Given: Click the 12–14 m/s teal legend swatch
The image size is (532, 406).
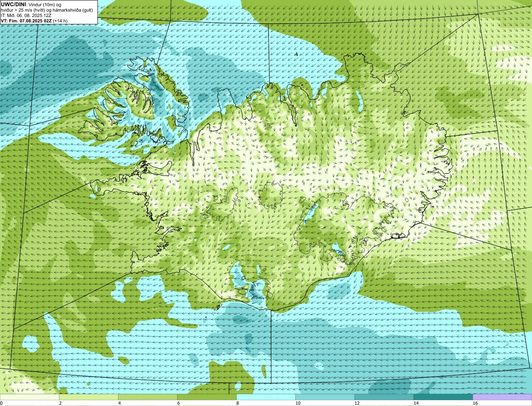Looking at the screenshot, I should 384,397.
